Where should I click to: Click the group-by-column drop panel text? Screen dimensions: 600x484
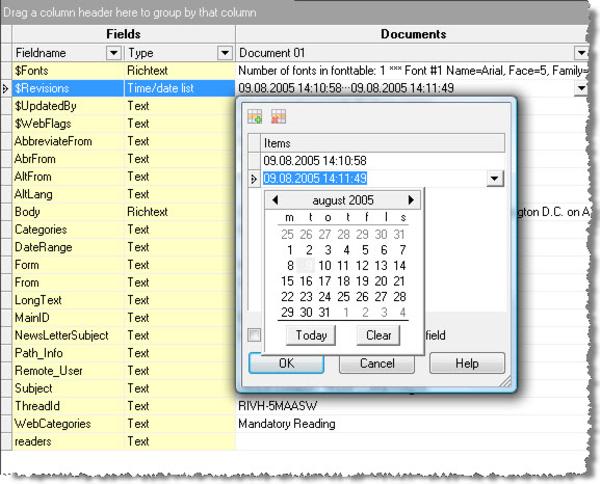130,13
